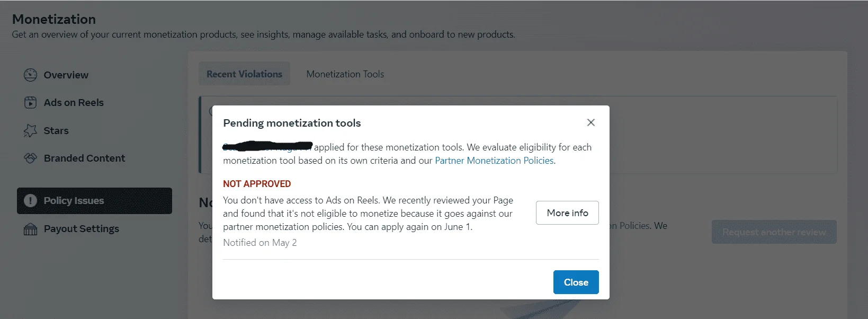
Task: Switch to the Recent Violations tab
Action: pos(244,74)
